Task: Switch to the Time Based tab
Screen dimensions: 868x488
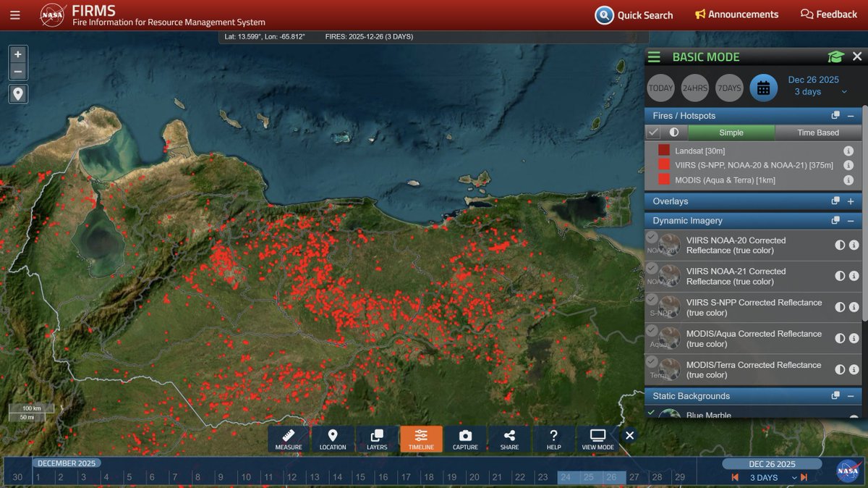Action: 818,132
